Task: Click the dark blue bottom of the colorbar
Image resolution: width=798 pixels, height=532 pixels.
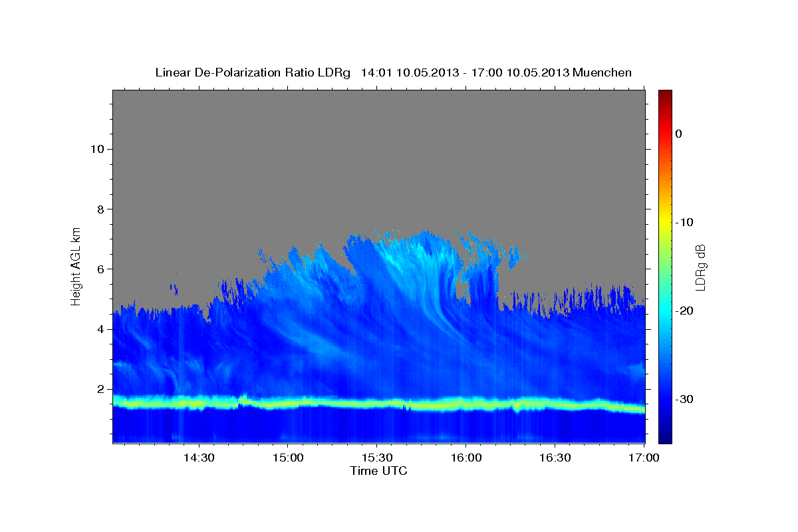Action: pyautogui.click(x=665, y=438)
